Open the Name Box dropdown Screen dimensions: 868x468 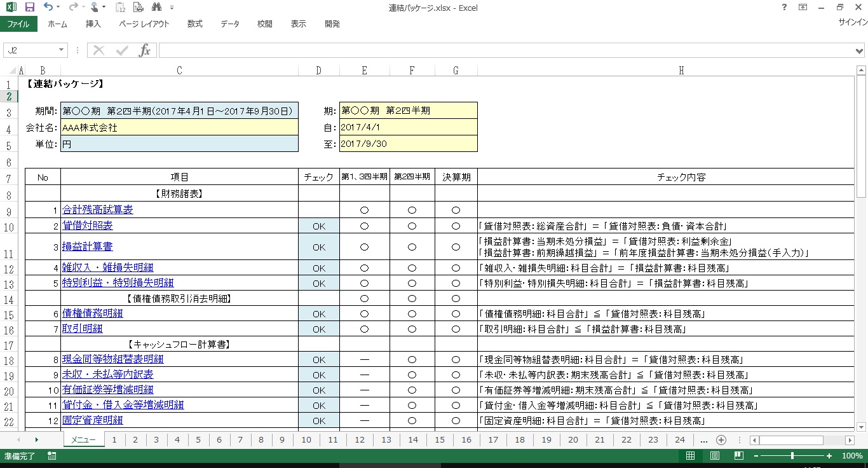pos(62,50)
